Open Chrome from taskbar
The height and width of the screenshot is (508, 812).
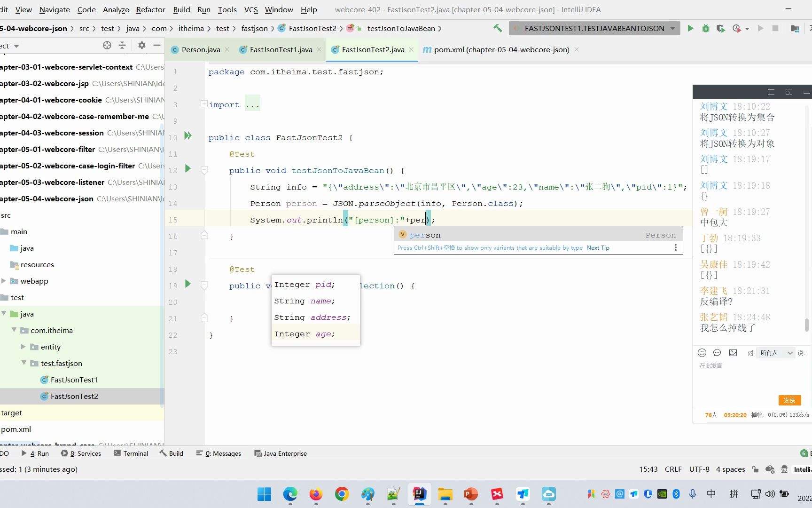pyautogui.click(x=342, y=494)
